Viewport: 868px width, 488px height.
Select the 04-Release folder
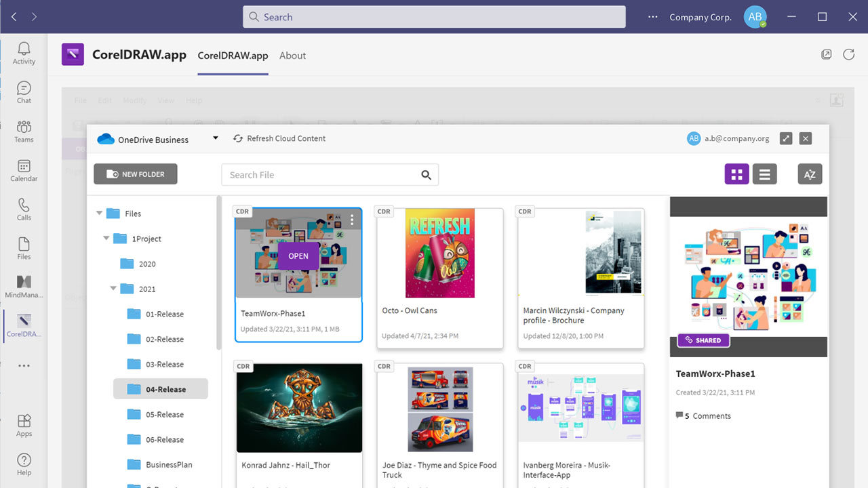coord(161,389)
